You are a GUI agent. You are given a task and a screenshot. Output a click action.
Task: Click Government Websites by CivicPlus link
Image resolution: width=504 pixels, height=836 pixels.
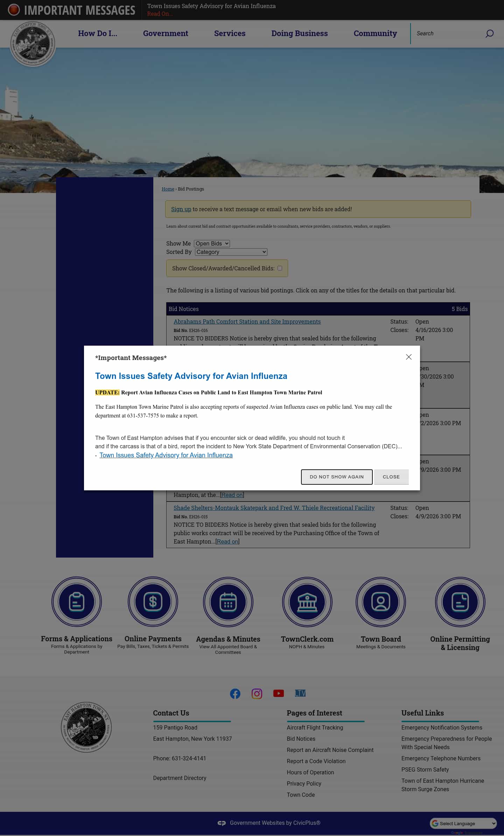[x=275, y=823]
